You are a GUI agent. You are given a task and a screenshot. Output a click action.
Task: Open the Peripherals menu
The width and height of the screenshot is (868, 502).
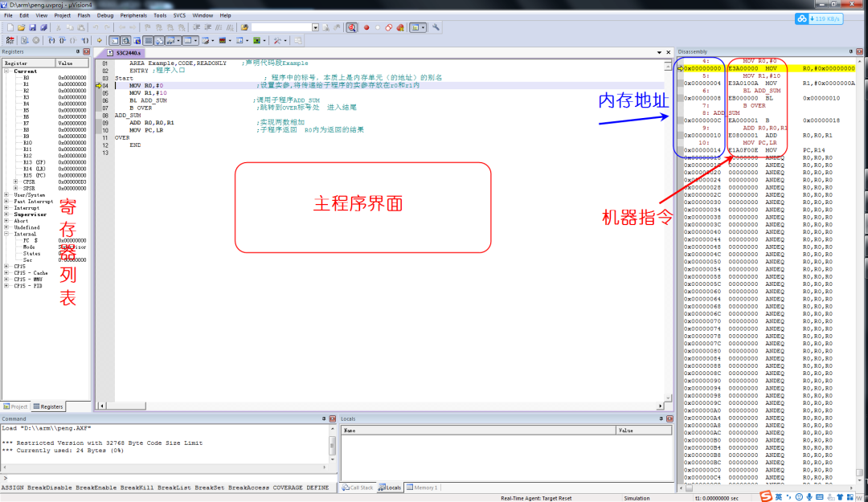[x=133, y=15]
